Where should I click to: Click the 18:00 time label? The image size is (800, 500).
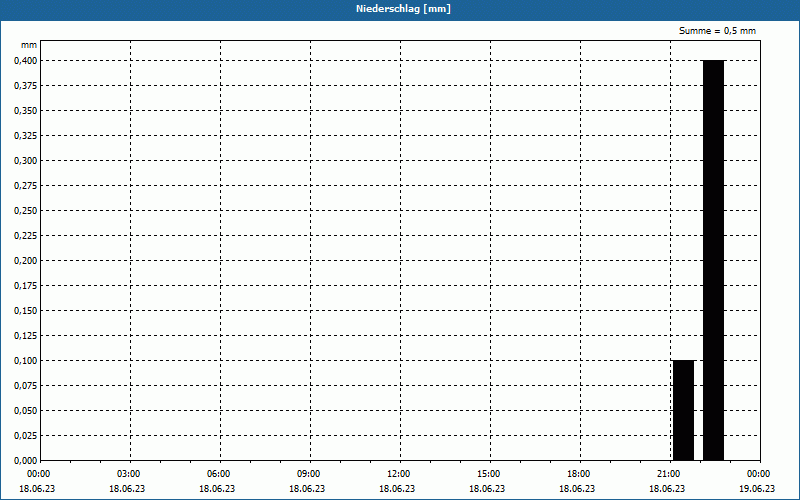coord(579,474)
